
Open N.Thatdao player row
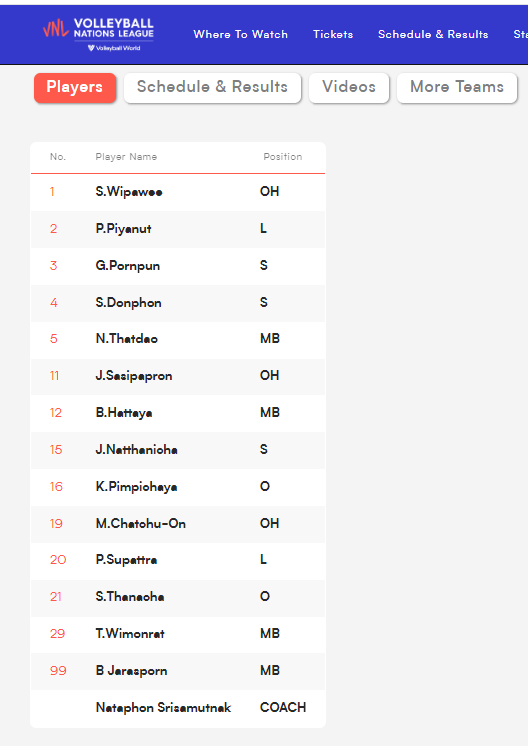178,339
